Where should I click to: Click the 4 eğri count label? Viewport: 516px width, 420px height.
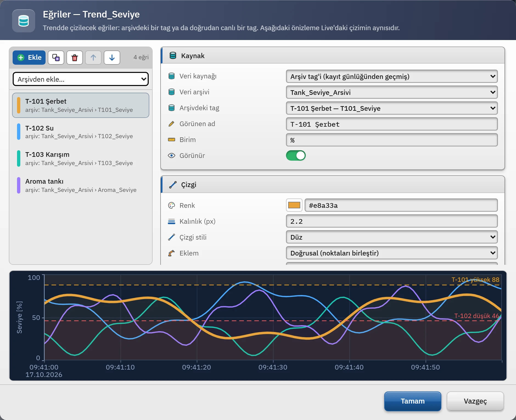click(141, 57)
